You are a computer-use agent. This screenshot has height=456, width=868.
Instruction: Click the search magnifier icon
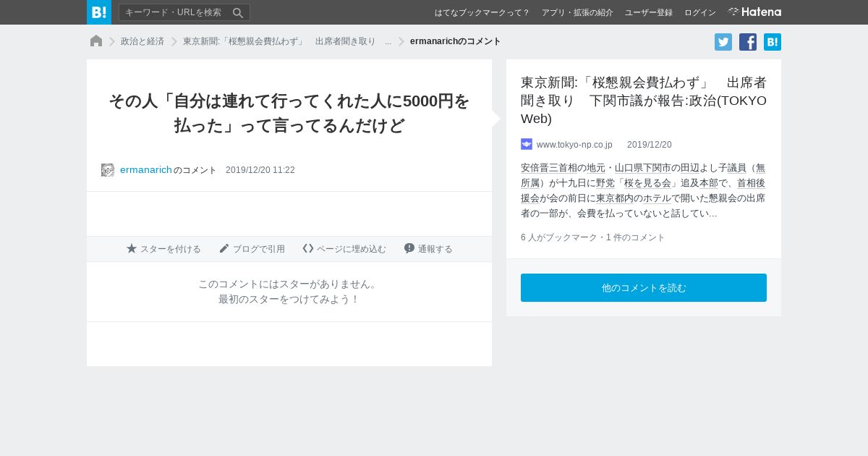click(x=238, y=12)
